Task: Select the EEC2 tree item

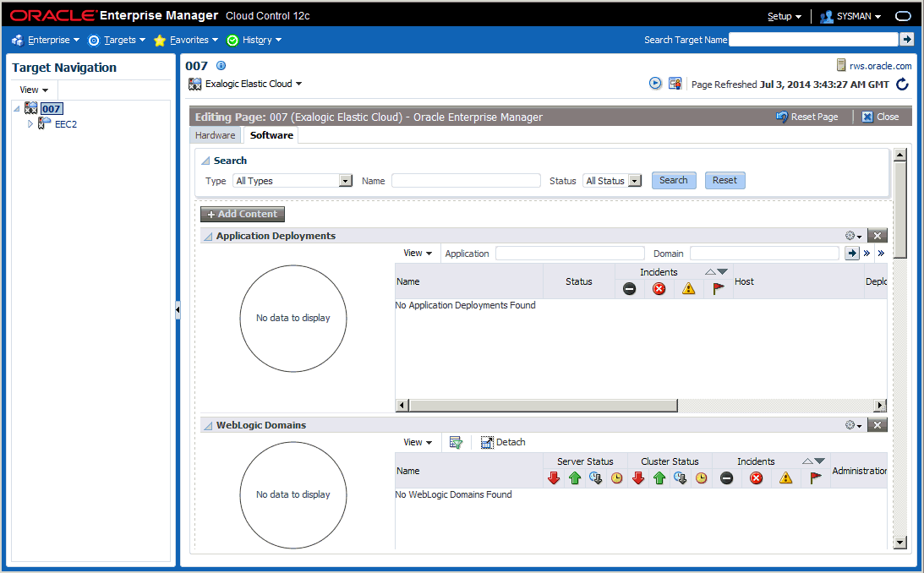Action: click(x=66, y=124)
